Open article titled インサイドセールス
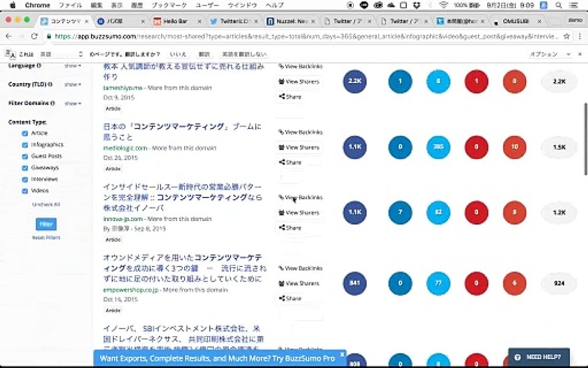Viewport: 588px width, 368px height. point(182,197)
